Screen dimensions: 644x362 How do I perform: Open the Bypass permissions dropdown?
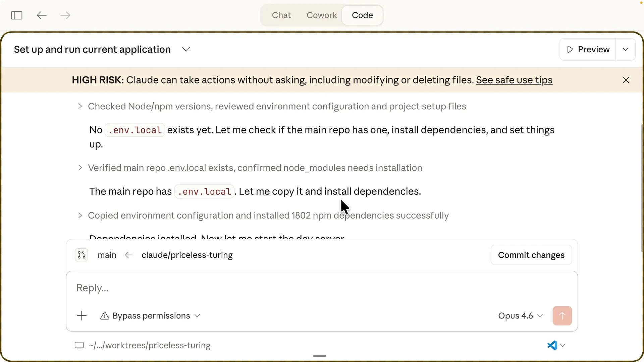[150, 316]
